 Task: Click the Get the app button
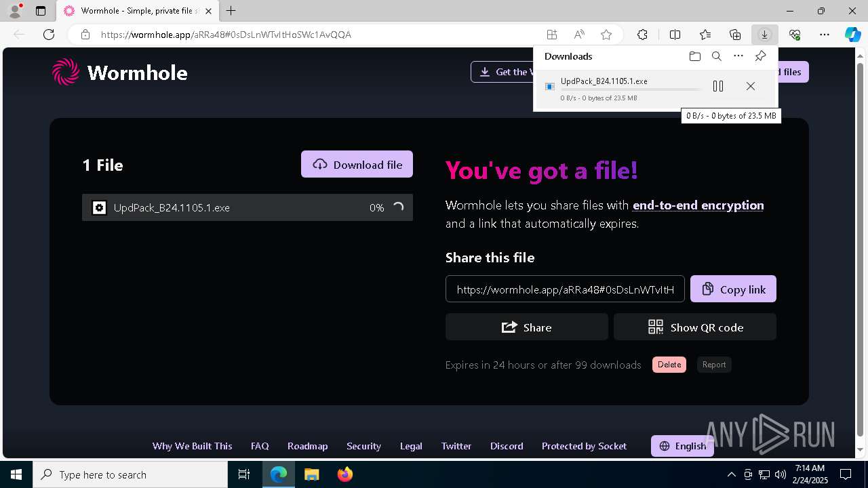(x=502, y=72)
